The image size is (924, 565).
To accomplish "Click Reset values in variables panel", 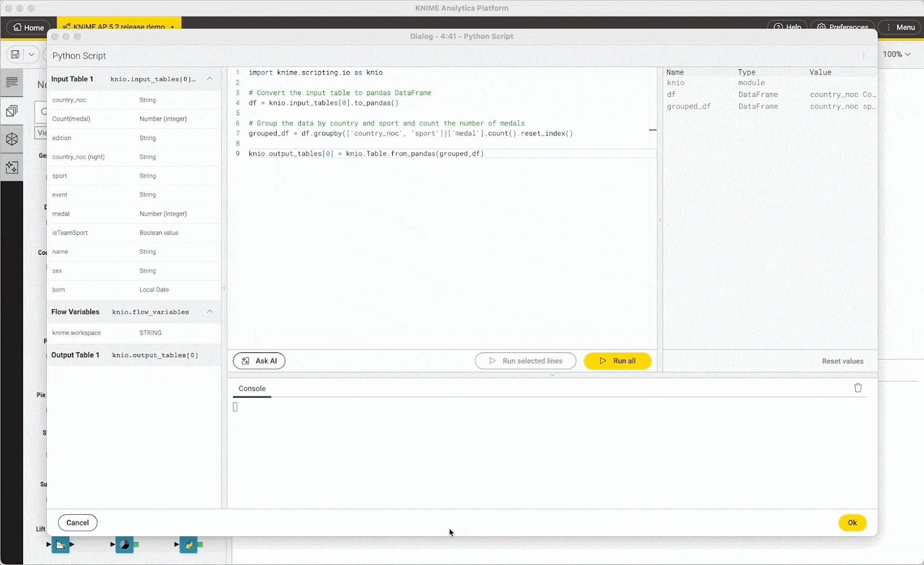I will (x=843, y=361).
